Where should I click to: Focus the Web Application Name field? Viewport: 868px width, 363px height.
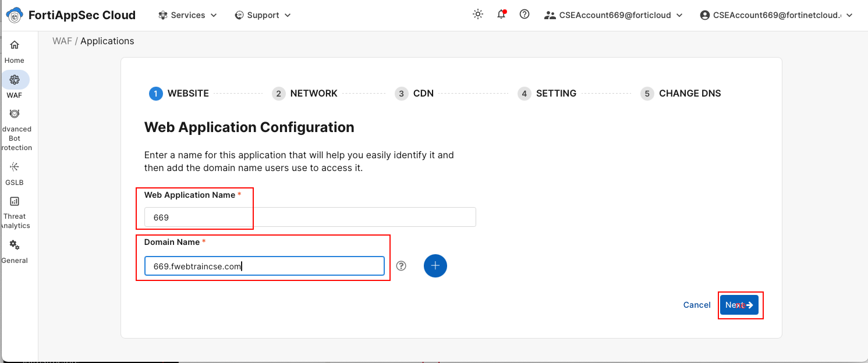coord(310,217)
